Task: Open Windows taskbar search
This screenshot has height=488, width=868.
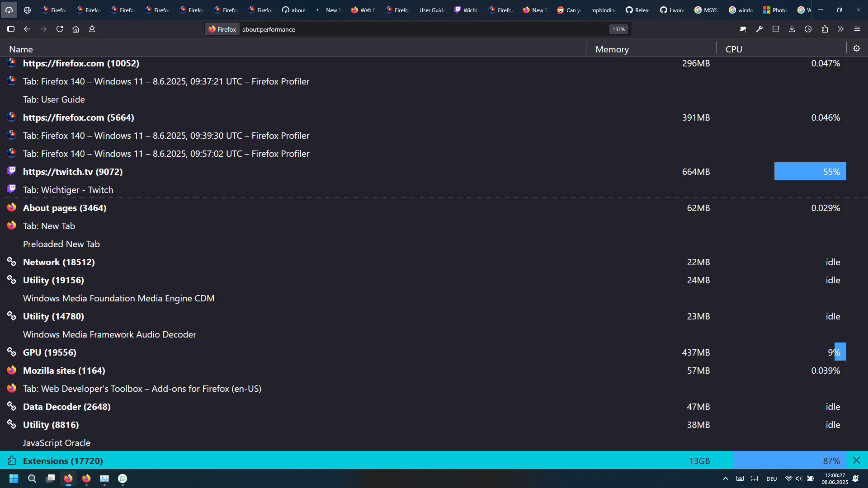Action: [32, 479]
